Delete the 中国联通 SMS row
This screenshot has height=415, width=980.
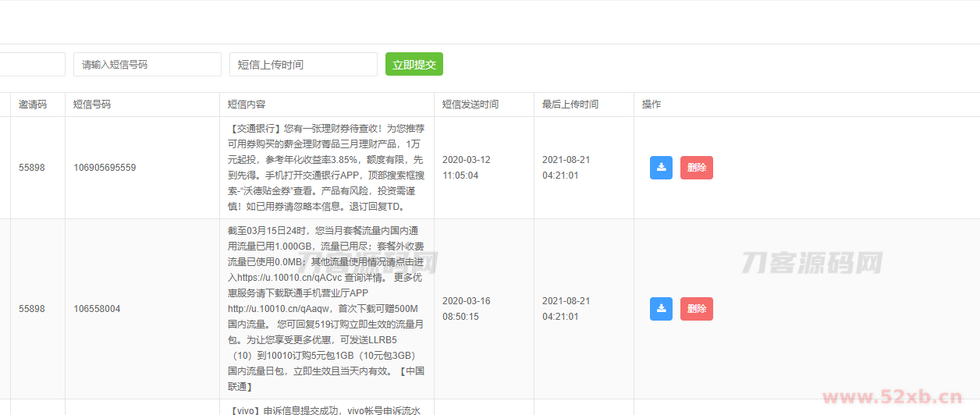pos(696,309)
